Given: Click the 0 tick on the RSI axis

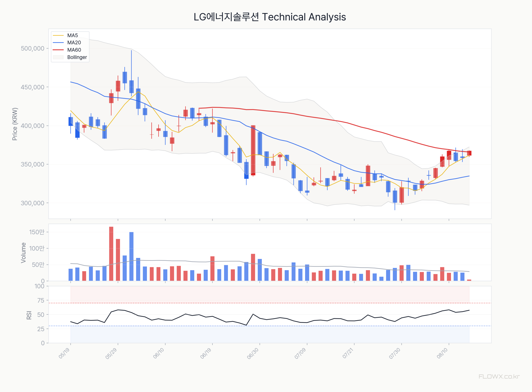Looking at the screenshot, I should [x=43, y=343].
